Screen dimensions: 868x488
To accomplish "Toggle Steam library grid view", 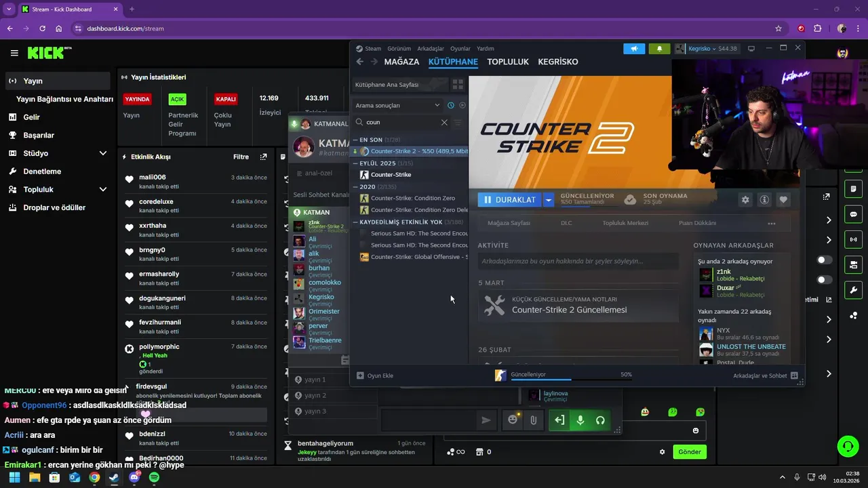I will [x=458, y=85].
